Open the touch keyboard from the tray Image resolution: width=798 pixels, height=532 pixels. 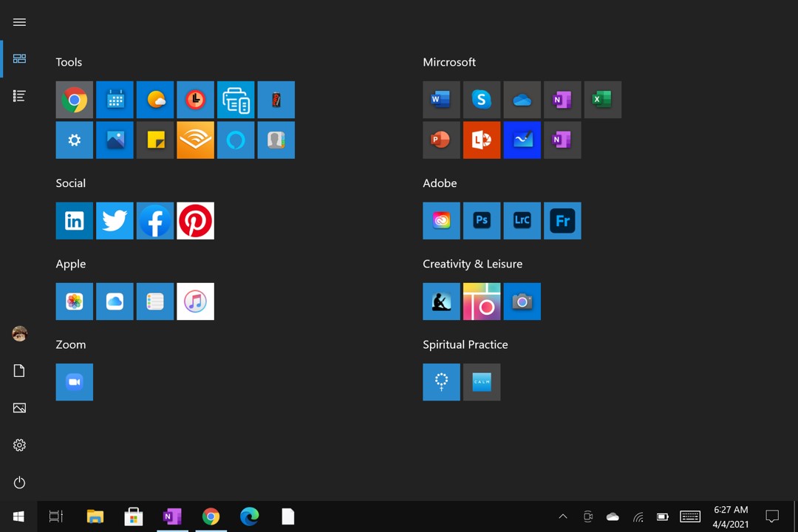[690, 516]
